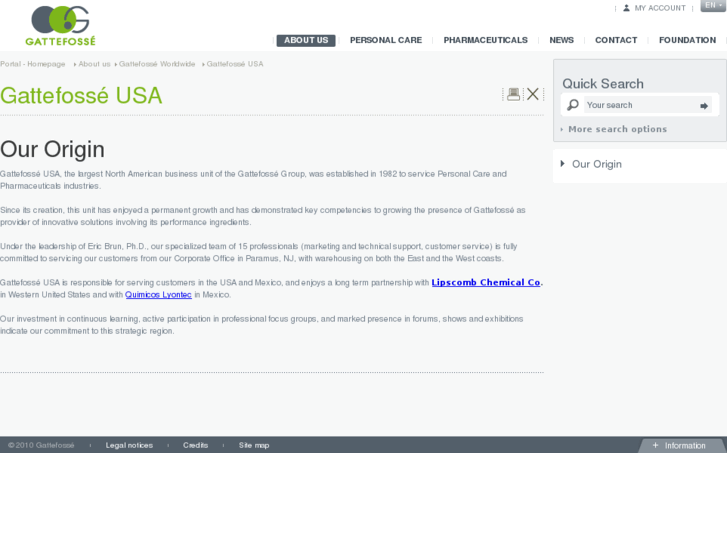Open Legal notices in the footer
Image resolution: width=727 pixels, height=545 pixels.
pos(129,445)
